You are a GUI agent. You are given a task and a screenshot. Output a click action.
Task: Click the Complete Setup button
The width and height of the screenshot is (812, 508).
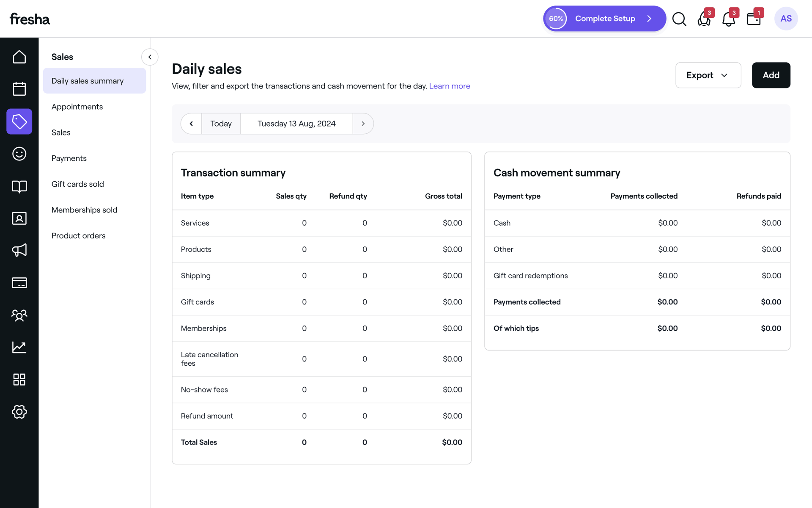point(605,19)
